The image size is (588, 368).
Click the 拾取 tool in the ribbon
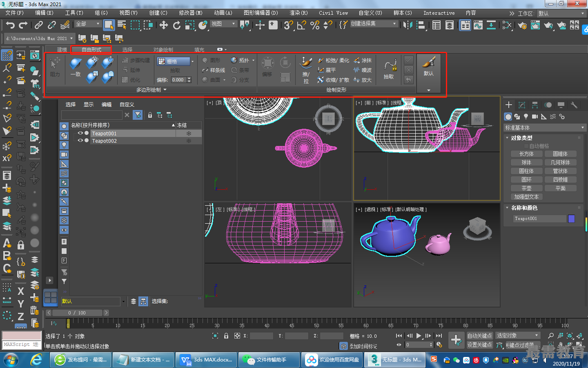pos(390,70)
